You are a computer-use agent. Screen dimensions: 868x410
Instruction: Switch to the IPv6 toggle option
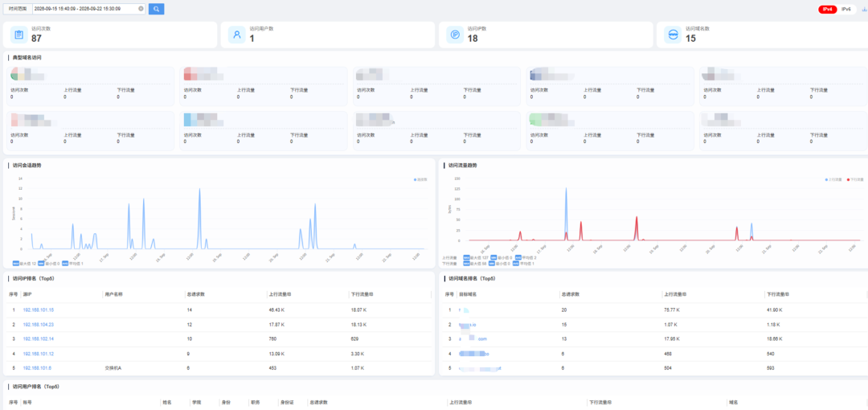point(845,10)
